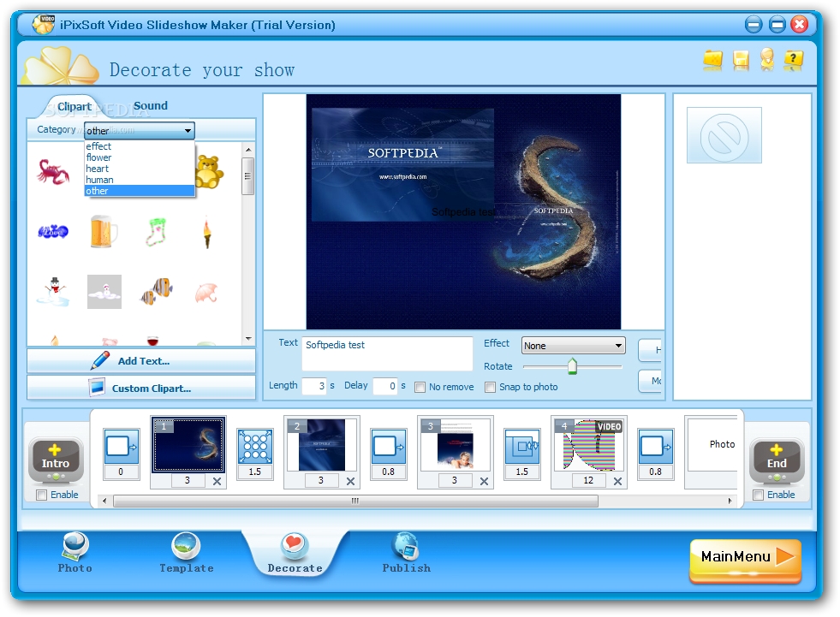Open the help question mark icon
The height and width of the screenshot is (617, 840).
coord(794,60)
